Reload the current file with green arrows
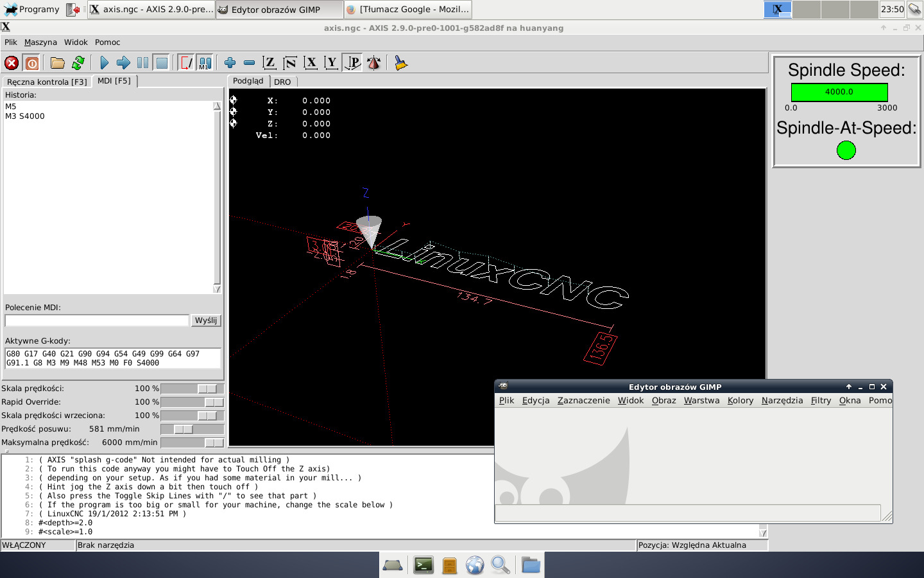 [x=78, y=63]
